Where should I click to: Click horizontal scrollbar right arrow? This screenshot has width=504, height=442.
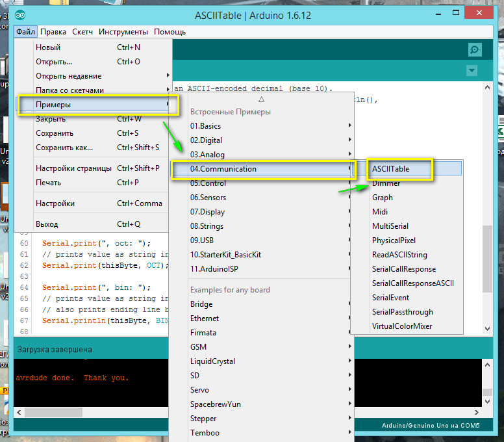coord(476,412)
